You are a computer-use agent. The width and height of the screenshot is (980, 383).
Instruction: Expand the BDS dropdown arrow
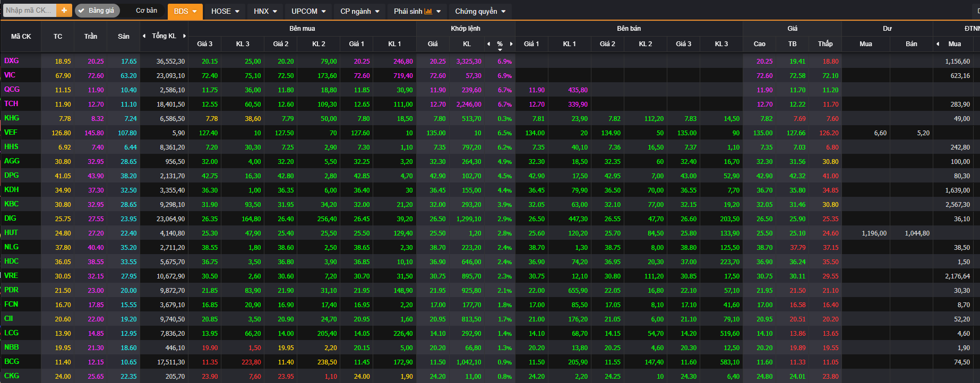click(x=195, y=11)
